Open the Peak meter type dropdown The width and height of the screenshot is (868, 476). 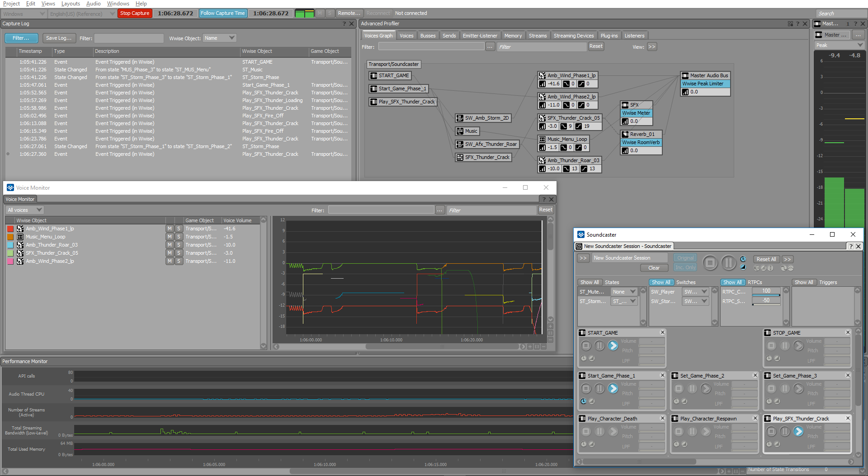(840, 45)
